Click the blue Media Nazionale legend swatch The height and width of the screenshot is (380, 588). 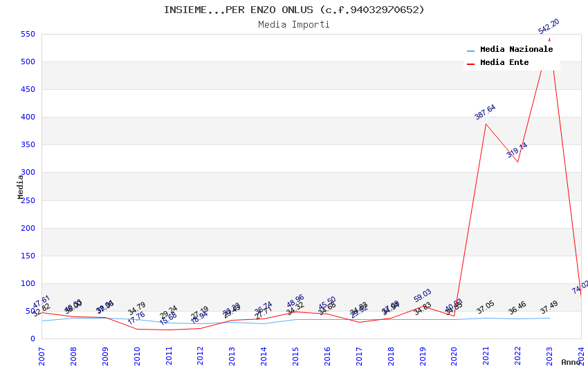pyautogui.click(x=470, y=50)
